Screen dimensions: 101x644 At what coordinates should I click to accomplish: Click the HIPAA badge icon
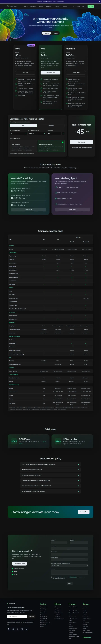58,441
